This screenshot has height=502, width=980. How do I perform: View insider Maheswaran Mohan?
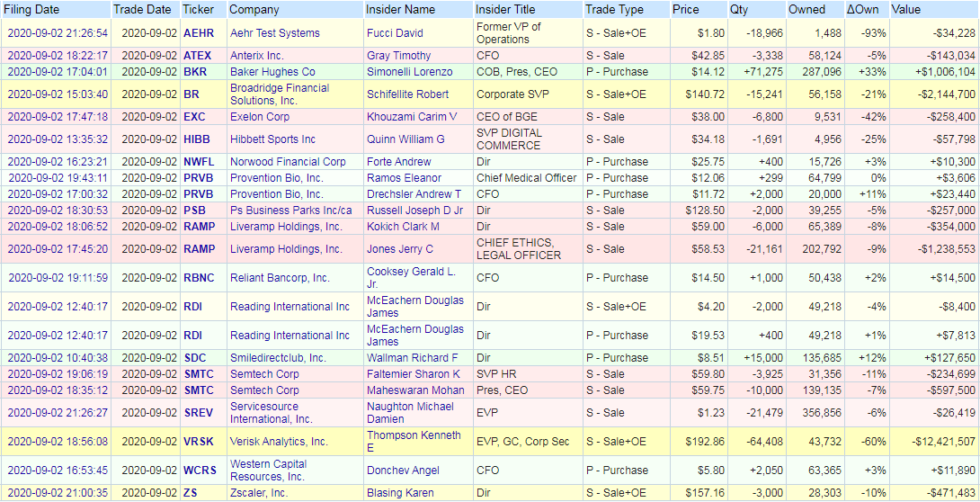415,390
